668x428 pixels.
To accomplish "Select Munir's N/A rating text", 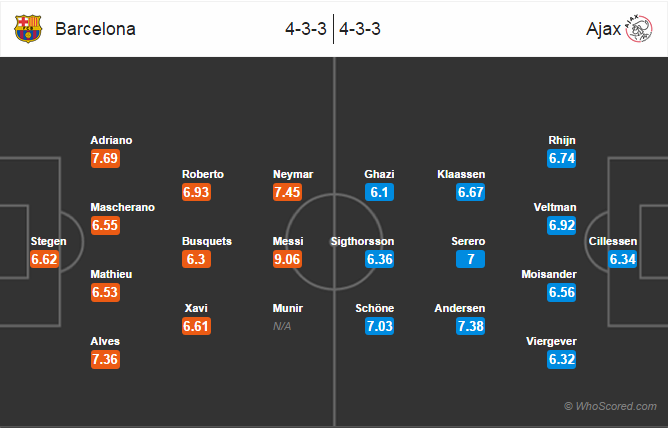I will pyautogui.click(x=282, y=326).
